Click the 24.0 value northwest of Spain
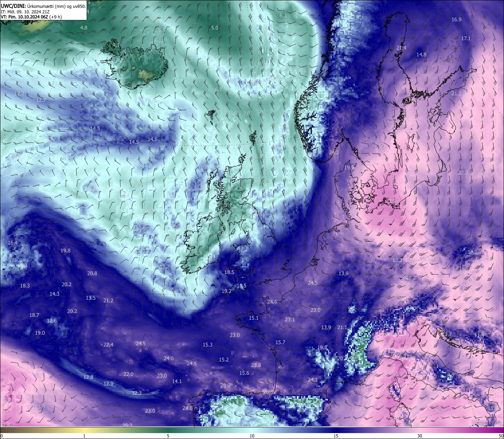This screenshot has width=504, height=439. (x=169, y=358)
